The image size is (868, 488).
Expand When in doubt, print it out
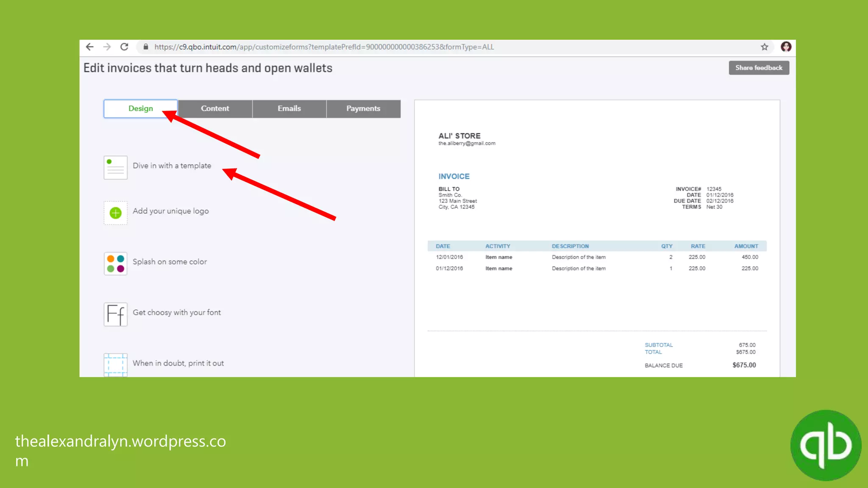coord(178,363)
